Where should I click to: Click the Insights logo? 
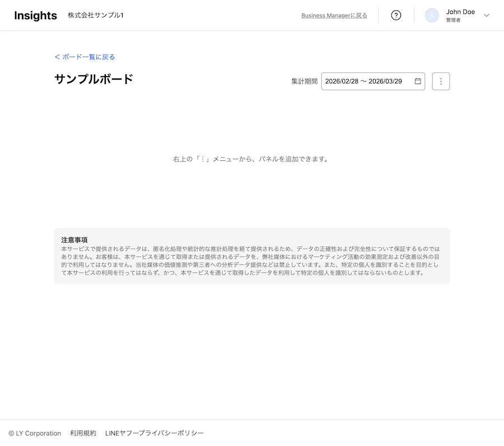[x=35, y=16]
